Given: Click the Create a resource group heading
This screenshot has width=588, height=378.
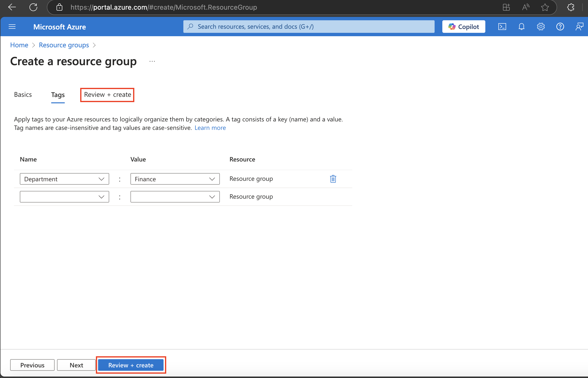Looking at the screenshot, I should coord(73,61).
